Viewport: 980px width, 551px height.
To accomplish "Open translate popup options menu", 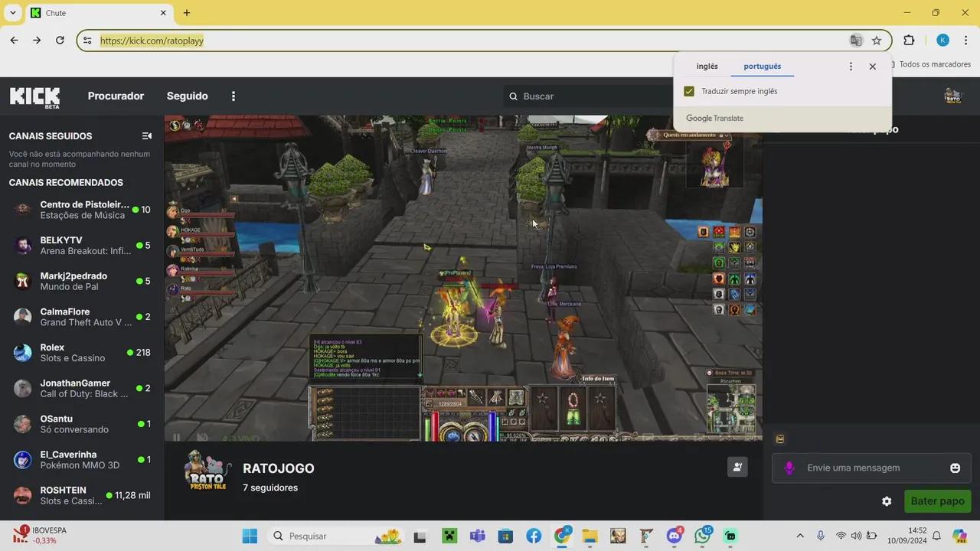I will 851,67.
